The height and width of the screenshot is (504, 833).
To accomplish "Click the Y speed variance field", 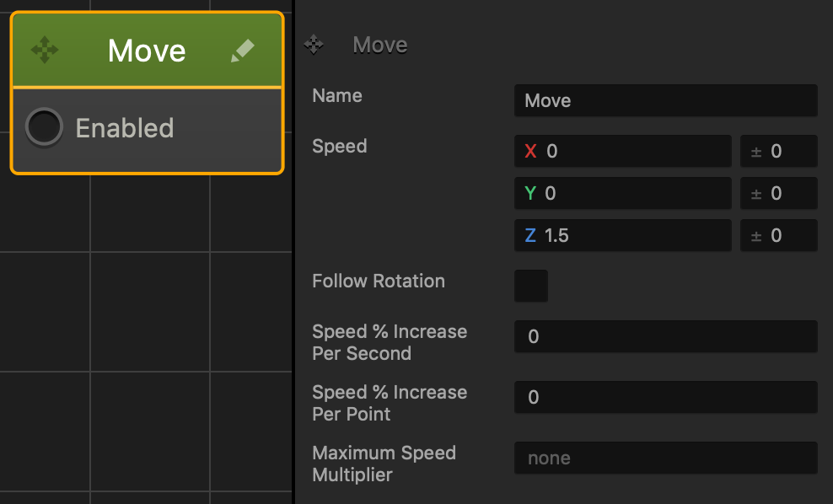I will click(779, 193).
